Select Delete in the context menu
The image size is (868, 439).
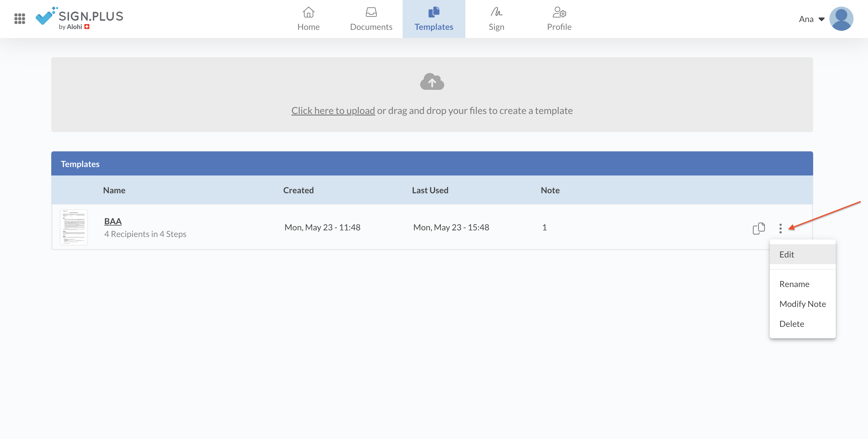[791, 324]
